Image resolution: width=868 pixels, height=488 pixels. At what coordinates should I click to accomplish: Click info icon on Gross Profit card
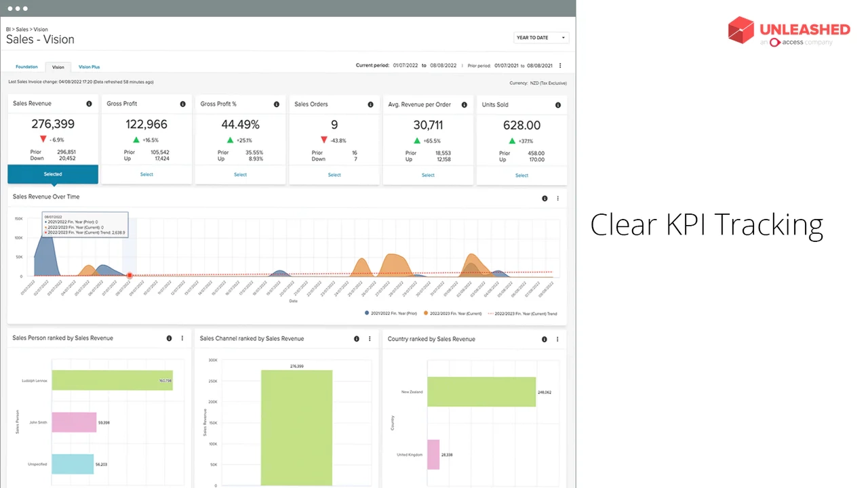[182, 104]
